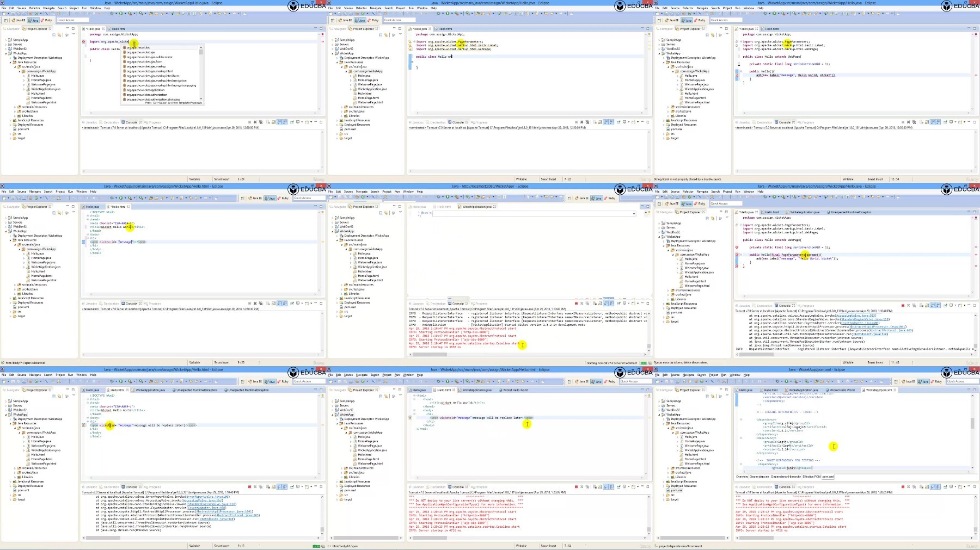
Task: Select HomePage.java in the localhost:8080 window tree
Action: tap(368, 258)
